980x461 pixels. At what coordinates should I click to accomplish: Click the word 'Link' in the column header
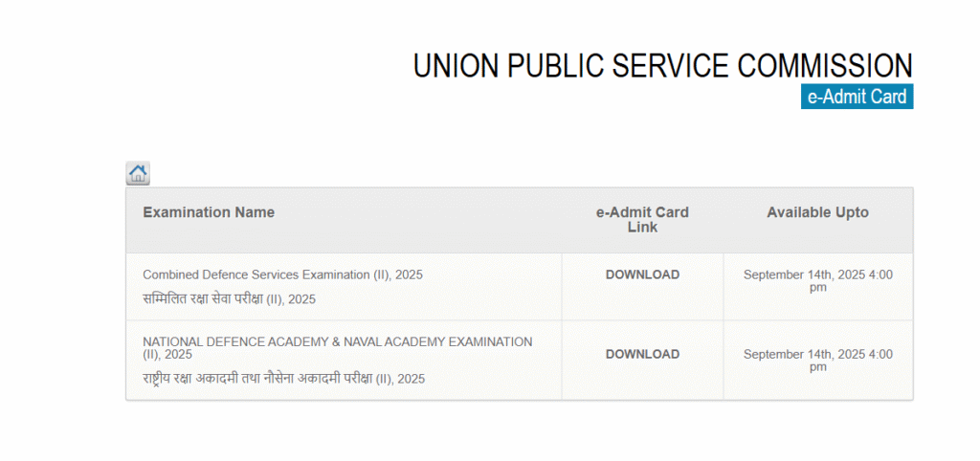coord(642,228)
